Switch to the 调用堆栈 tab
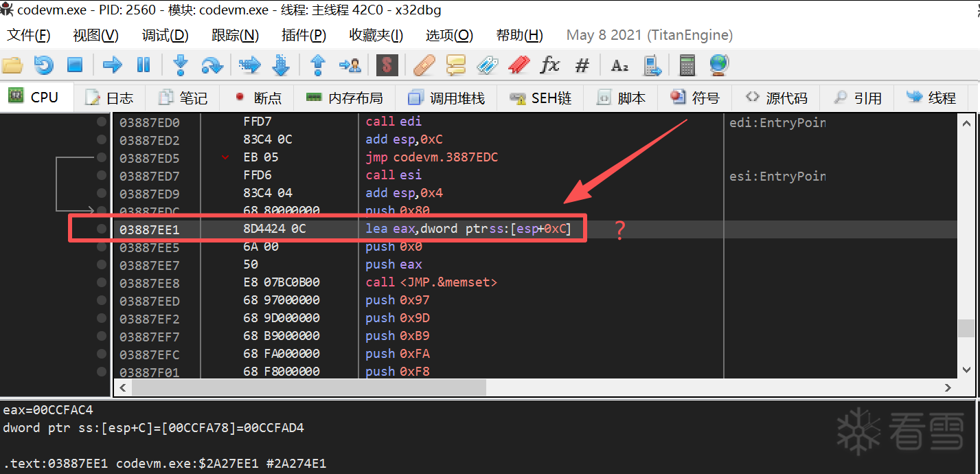Image resolution: width=980 pixels, height=474 pixels. pyautogui.click(x=446, y=98)
